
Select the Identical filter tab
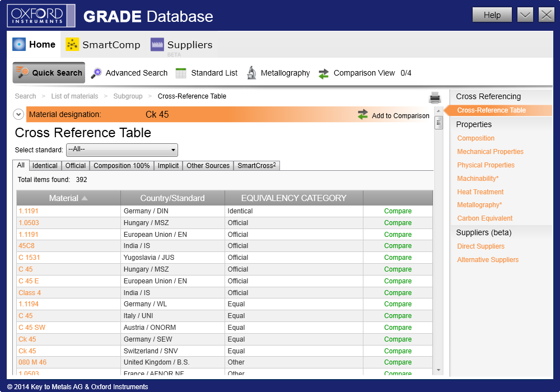[x=45, y=166]
